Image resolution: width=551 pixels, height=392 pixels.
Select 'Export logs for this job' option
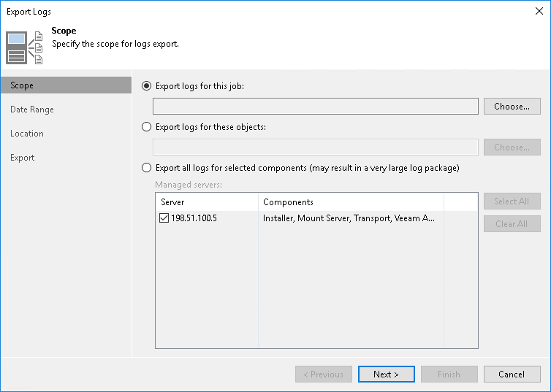click(147, 86)
